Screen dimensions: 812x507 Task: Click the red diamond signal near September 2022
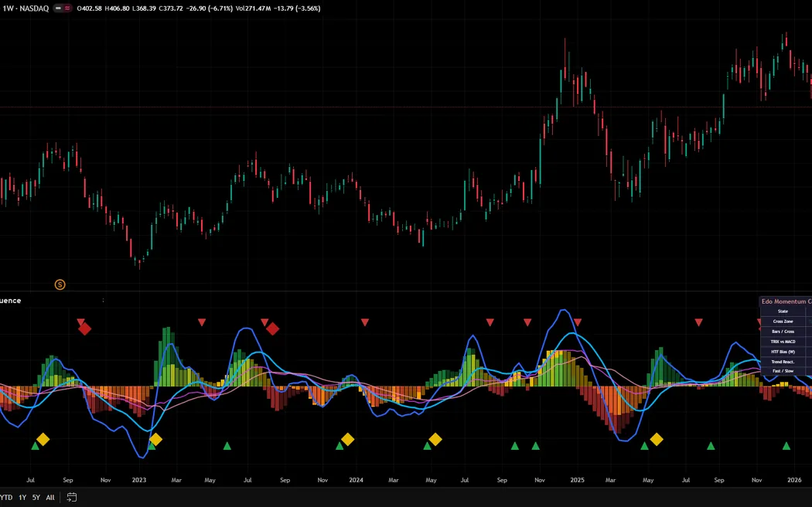click(x=85, y=328)
